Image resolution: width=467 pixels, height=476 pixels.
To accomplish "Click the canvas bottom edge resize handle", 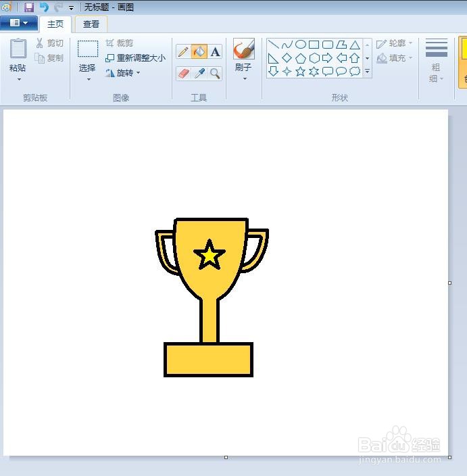I will pos(226,457).
